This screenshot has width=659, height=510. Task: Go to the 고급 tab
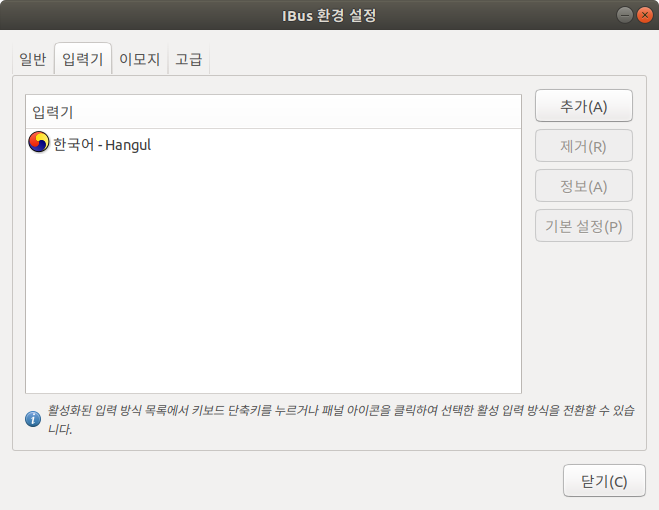click(189, 59)
